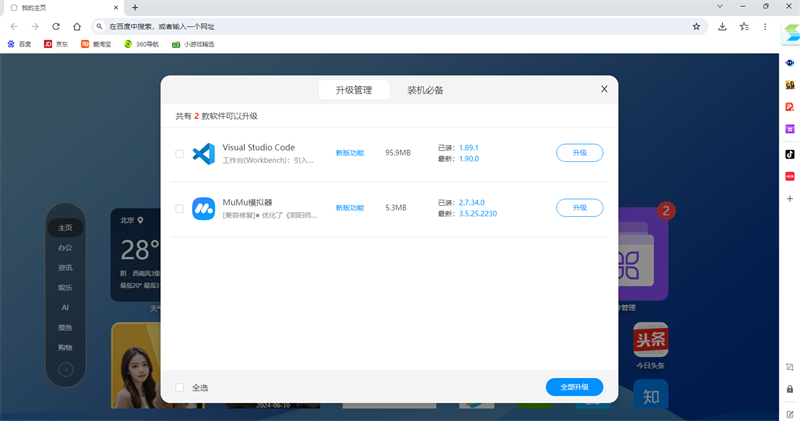Viewport: 800px width, 421px height.
Task: Open the TikTok icon in right sidebar
Action: (x=790, y=154)
